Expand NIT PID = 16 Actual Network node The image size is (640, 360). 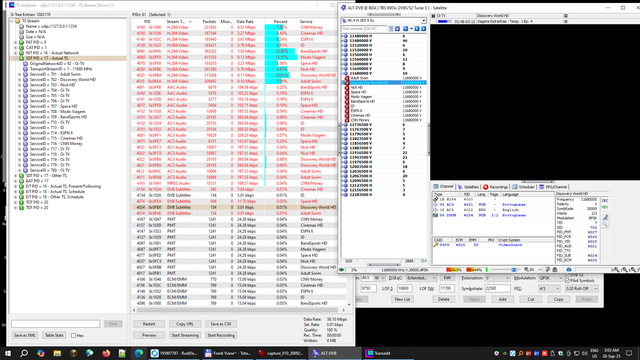16,53
